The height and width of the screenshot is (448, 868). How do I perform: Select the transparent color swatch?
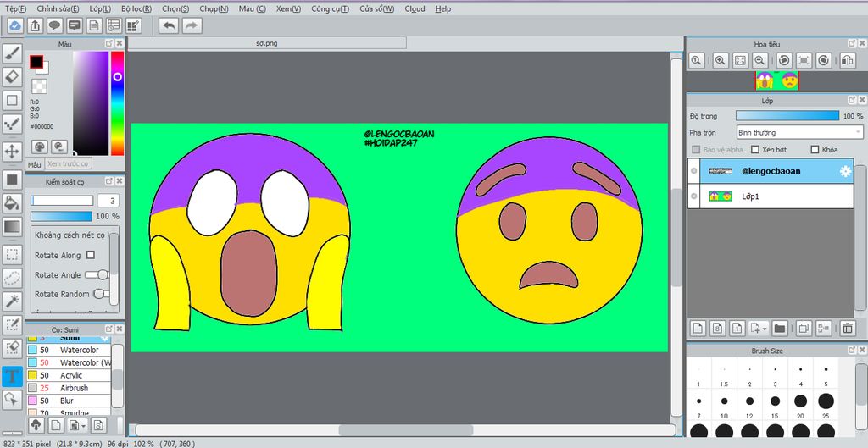(39, 86)
